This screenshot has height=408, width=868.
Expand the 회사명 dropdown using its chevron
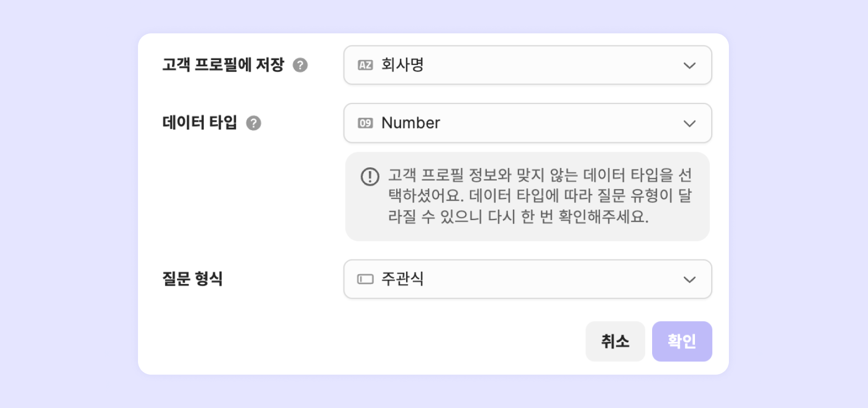click(689, 65)
